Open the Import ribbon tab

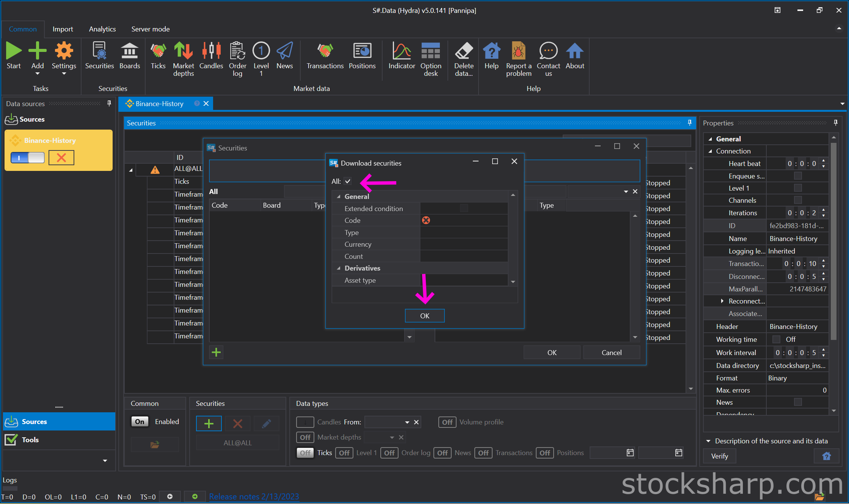tap(63, 29)
